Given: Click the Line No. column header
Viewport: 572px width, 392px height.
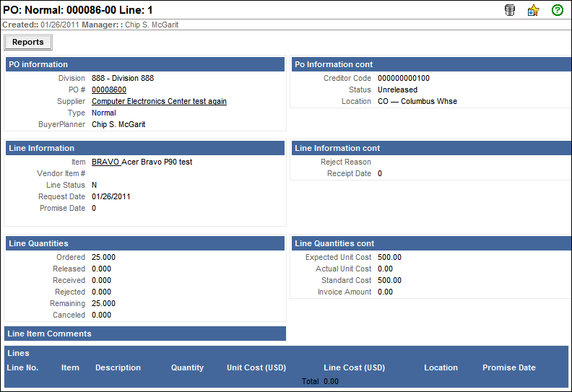Looking at the screenshot, I should pyautogui.click(x=22, y=367).
